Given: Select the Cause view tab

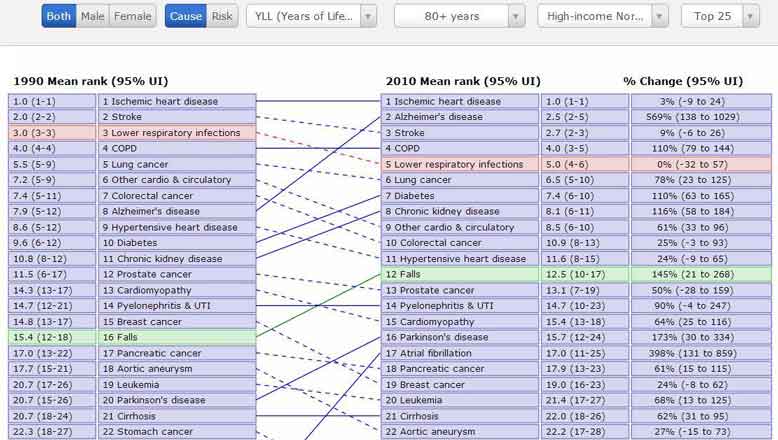Looking at the screenshot, I should click(x=185, y=16).
